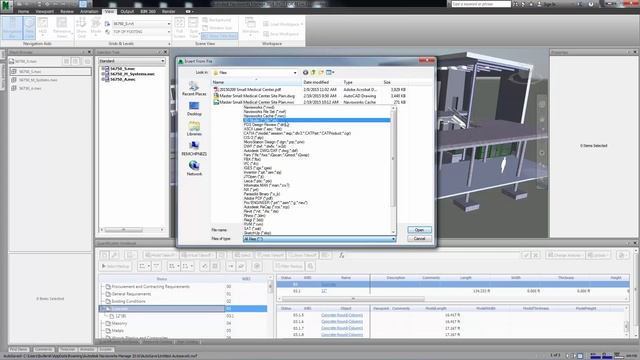Sort the file list by Date modified
Image resolution: width=640 pixels, height=360 pixels.
tap(316, 82)
